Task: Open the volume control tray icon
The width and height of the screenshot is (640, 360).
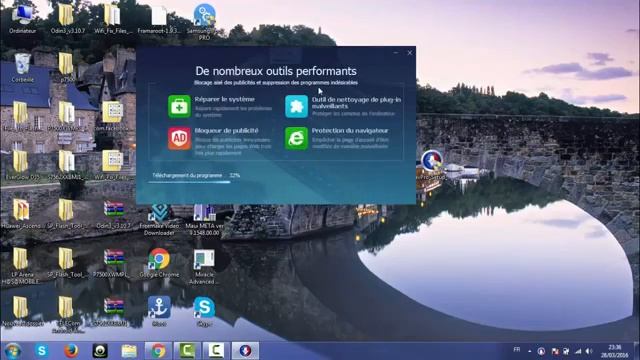Action: point(589,351)
